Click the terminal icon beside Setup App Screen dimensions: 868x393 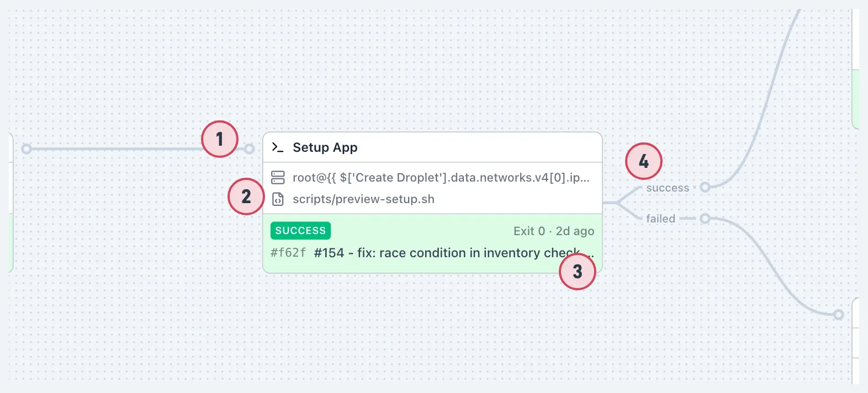(x=278, y=147)
